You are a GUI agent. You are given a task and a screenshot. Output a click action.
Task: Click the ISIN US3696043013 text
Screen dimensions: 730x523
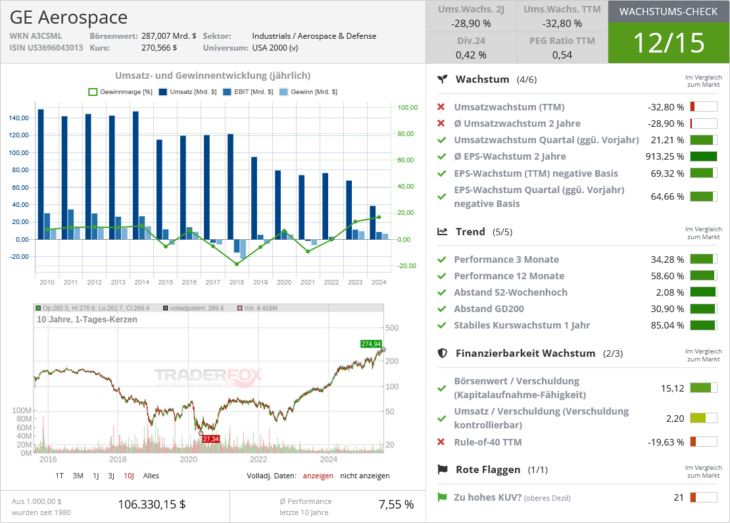coord(46,48)
